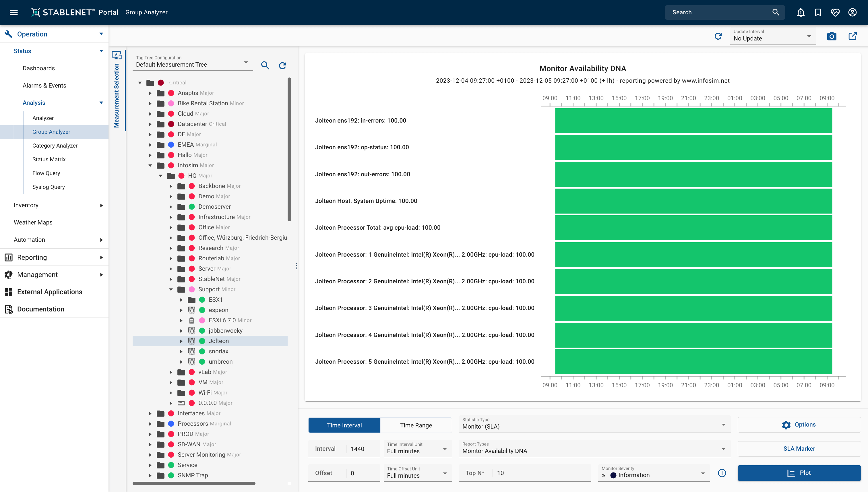The image size is (868, 492).
Task: Open the bookmarks icon
Action: 818,13
